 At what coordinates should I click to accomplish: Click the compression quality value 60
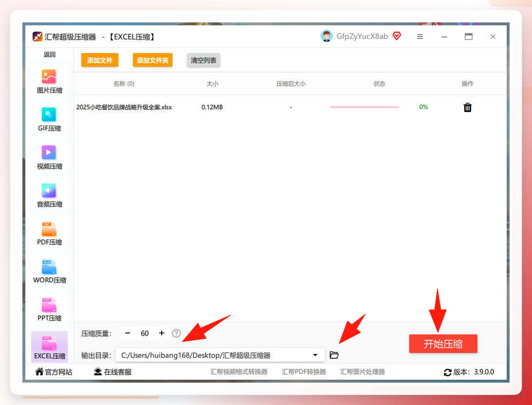(145, 333)
